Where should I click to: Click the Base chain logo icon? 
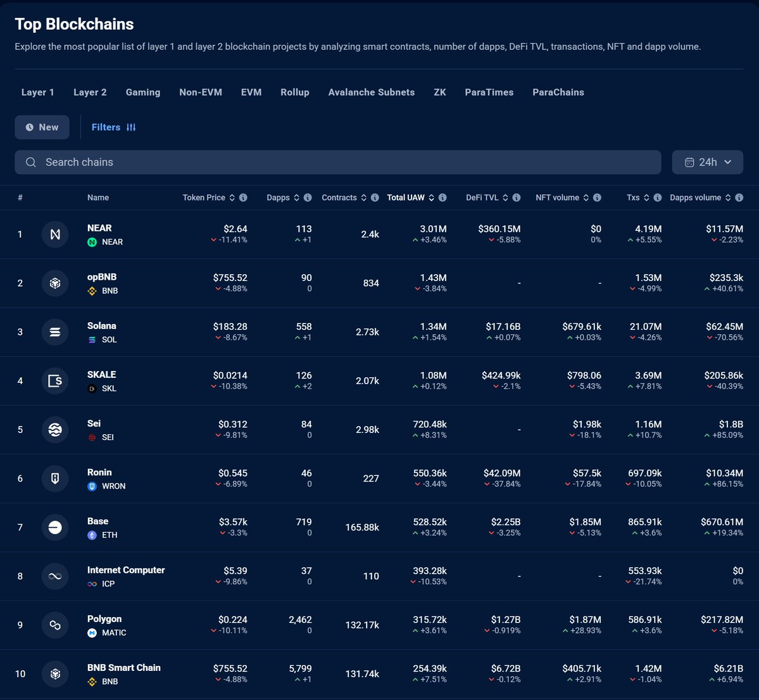(x=55, y=527)
